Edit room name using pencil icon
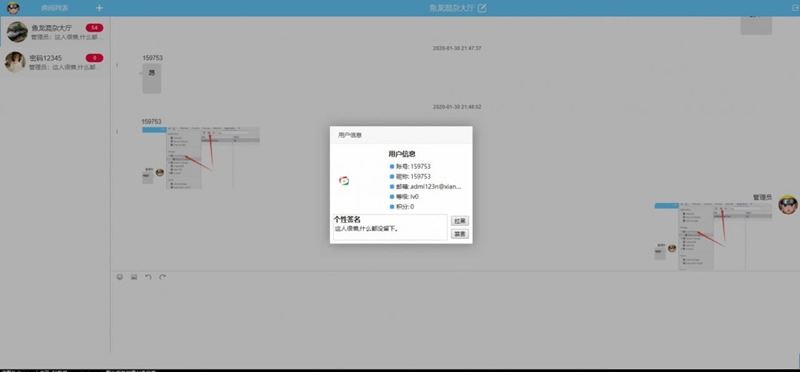The image size is (800, 372). click(x=482, y=8)
